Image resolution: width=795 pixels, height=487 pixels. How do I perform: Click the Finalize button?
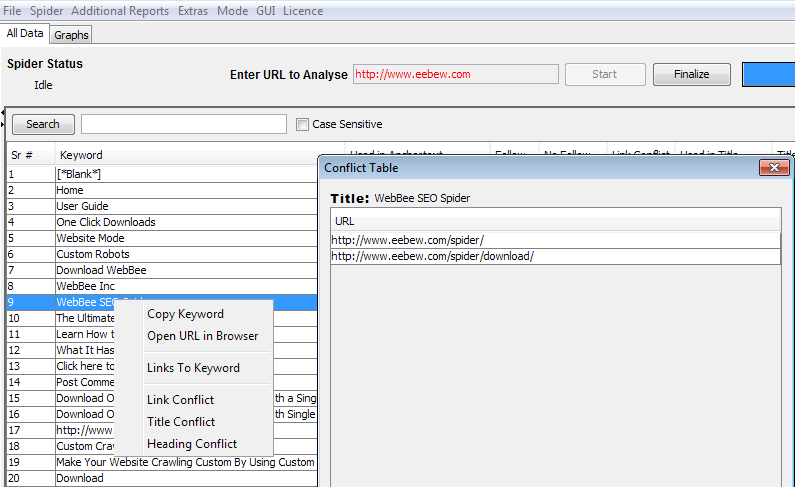click(692, 74)
